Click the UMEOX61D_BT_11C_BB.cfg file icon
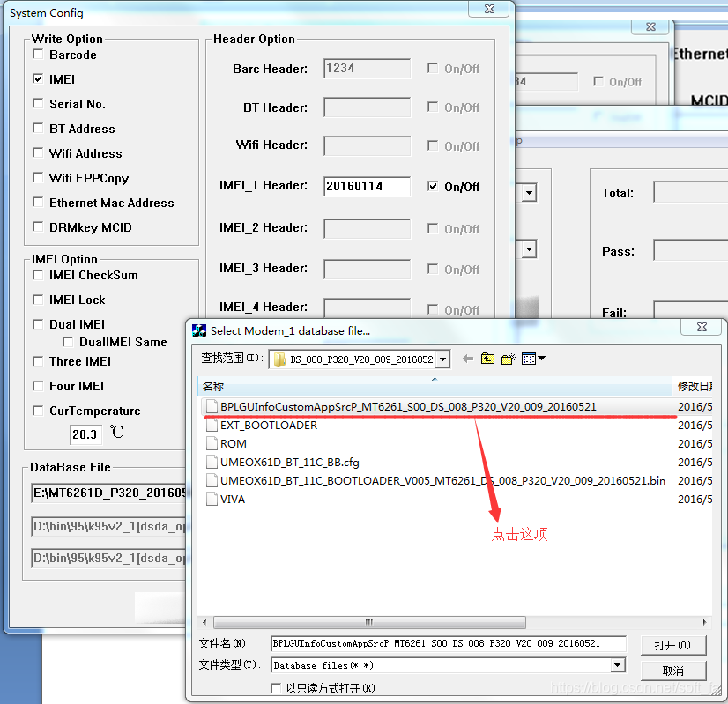The image size is (728, 704). 212,463
